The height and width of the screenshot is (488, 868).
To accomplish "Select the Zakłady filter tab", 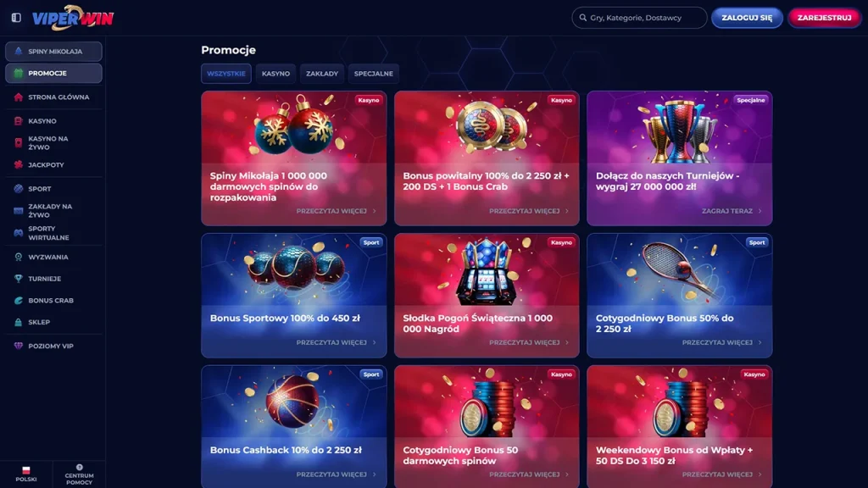I will coord(321,74).
